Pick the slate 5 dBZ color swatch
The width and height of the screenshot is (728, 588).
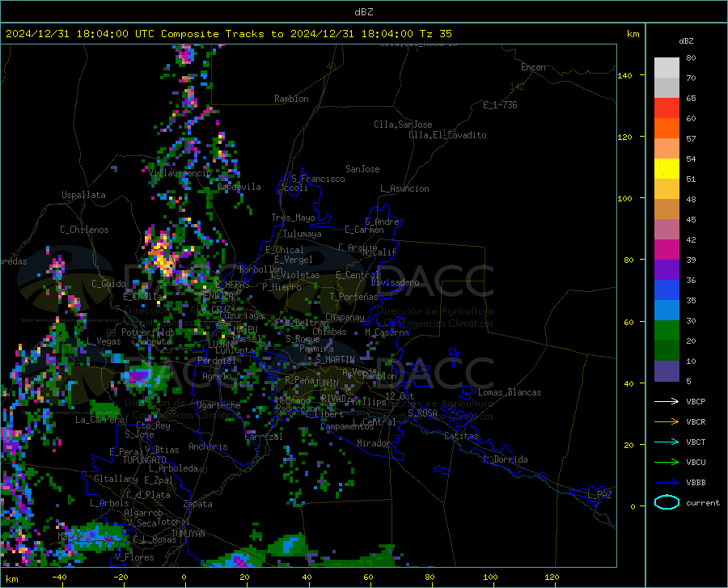coord(667,371)
